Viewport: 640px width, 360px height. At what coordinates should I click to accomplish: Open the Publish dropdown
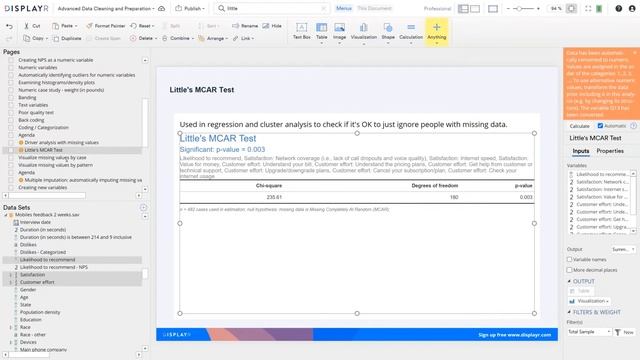tap(190, 9)
